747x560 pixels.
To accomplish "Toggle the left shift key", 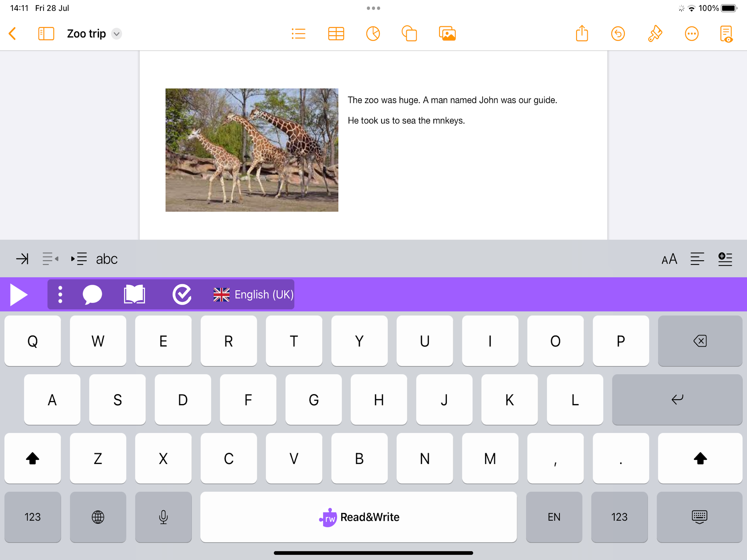I will (33, 458).
